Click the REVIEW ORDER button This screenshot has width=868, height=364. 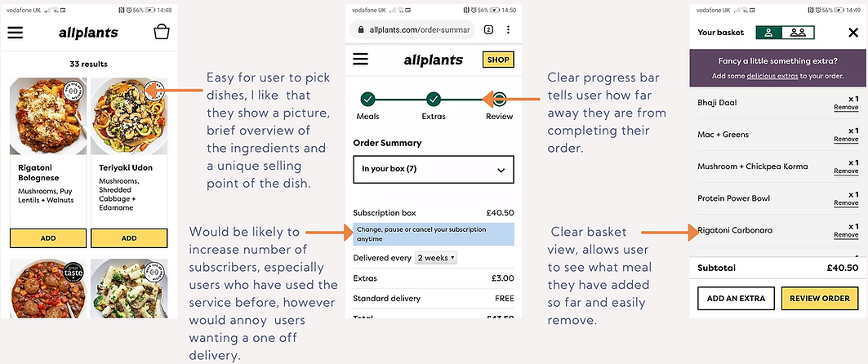pos(819,298)
